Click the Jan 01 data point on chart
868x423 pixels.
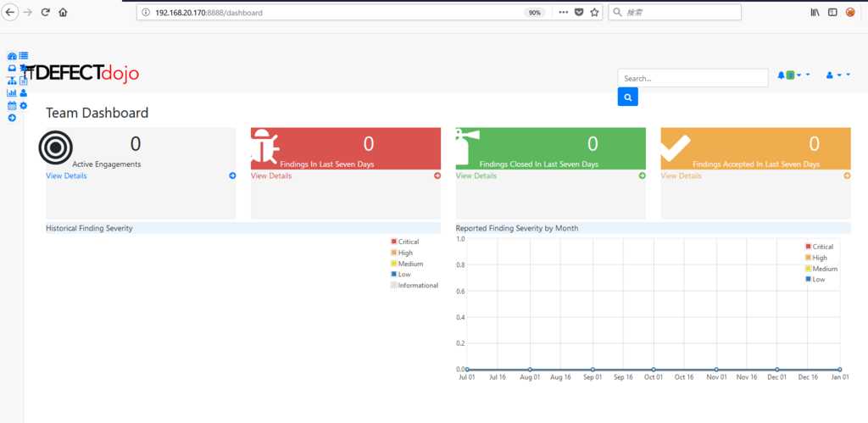840,370
